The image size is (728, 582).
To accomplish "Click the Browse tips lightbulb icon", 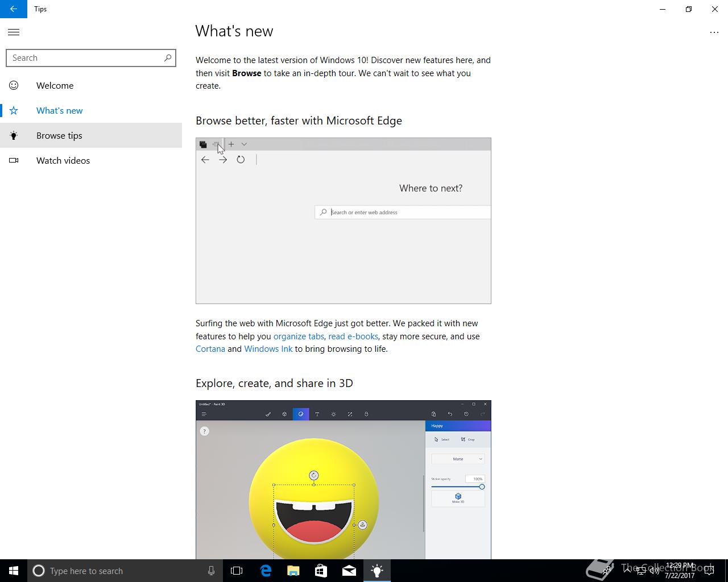I will 14,135.
